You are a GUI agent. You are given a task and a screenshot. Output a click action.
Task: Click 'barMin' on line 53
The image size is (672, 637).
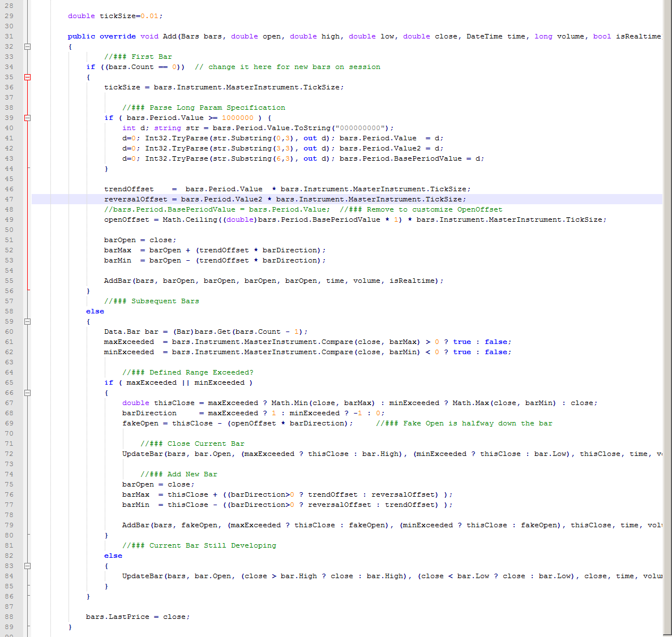[x=118, y=260]
